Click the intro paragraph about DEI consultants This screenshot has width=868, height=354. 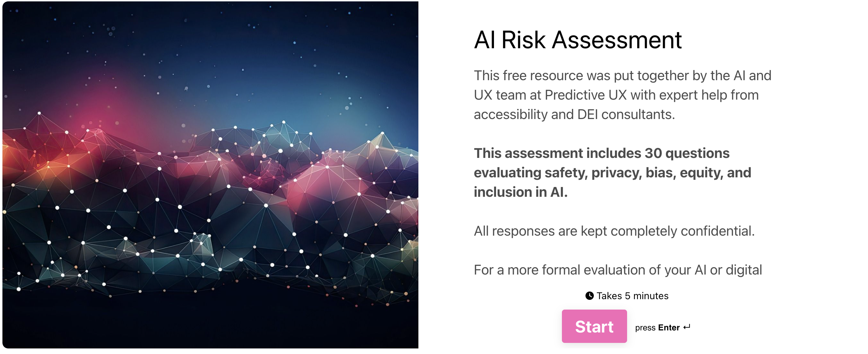[x=622, y=94]
